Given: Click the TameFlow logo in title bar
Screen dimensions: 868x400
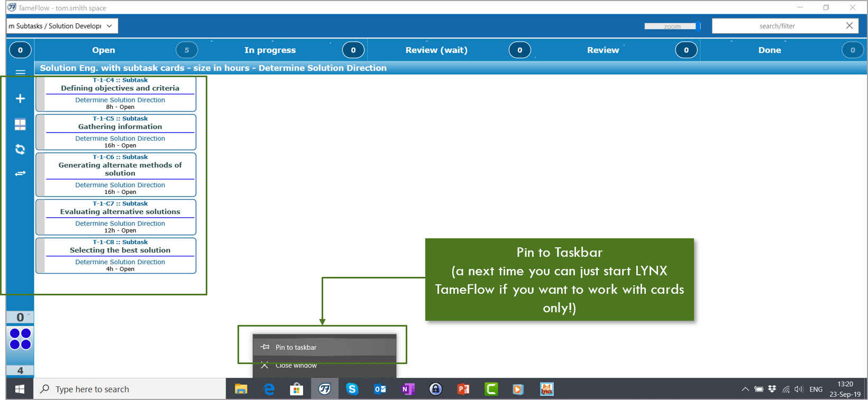Looking at the screenshot, I should pyautogui.click(x=12, y=7).
